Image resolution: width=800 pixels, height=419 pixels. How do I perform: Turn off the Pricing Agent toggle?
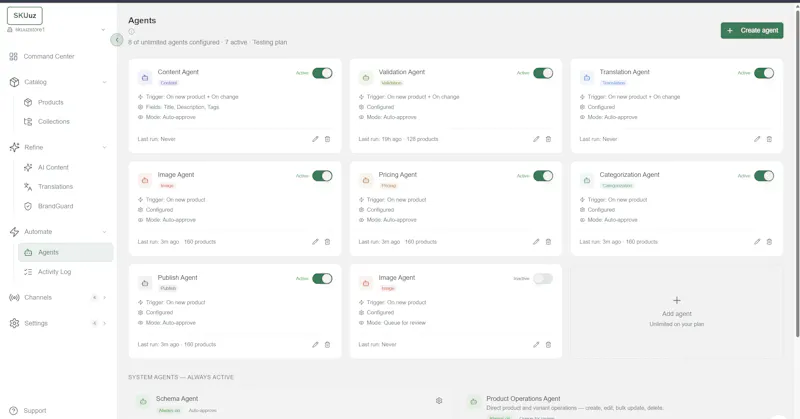click(x=543, y=176)
